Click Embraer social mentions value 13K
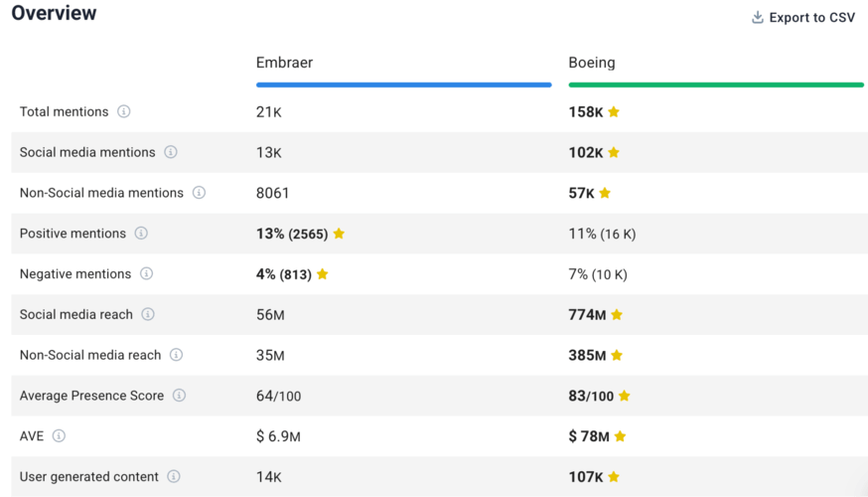 point(268,152)
